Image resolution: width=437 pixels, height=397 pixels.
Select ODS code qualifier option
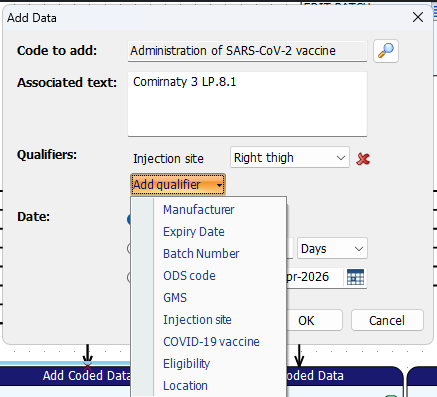pos(189,276)
